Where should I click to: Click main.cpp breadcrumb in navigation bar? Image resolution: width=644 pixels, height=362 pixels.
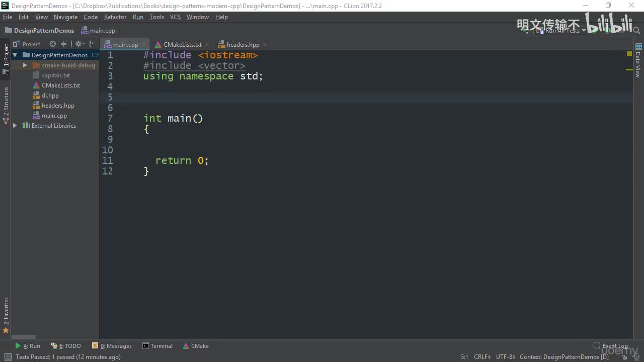point(98,31)
